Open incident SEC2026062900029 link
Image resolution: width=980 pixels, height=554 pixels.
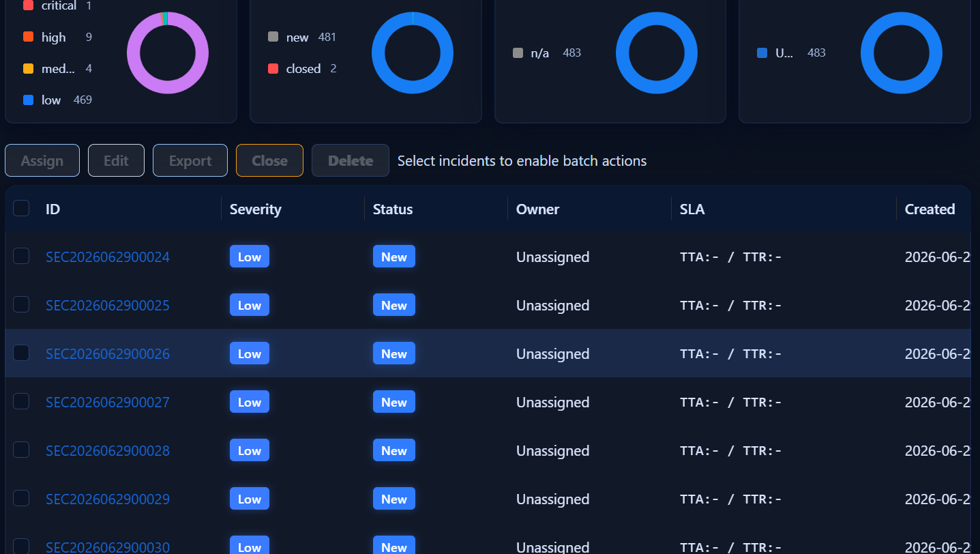(108, 499)
